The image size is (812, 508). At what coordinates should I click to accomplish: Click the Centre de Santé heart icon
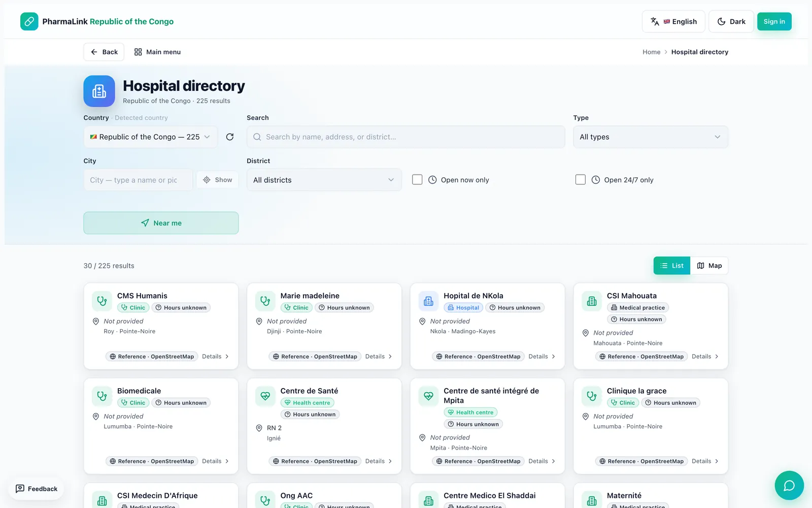click(265, 396)
